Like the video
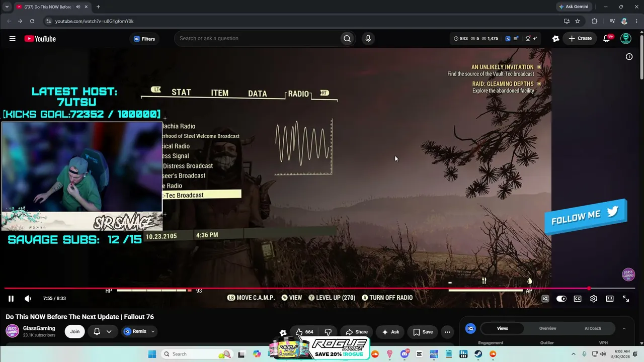644x362 pixels. coord(305,332)
